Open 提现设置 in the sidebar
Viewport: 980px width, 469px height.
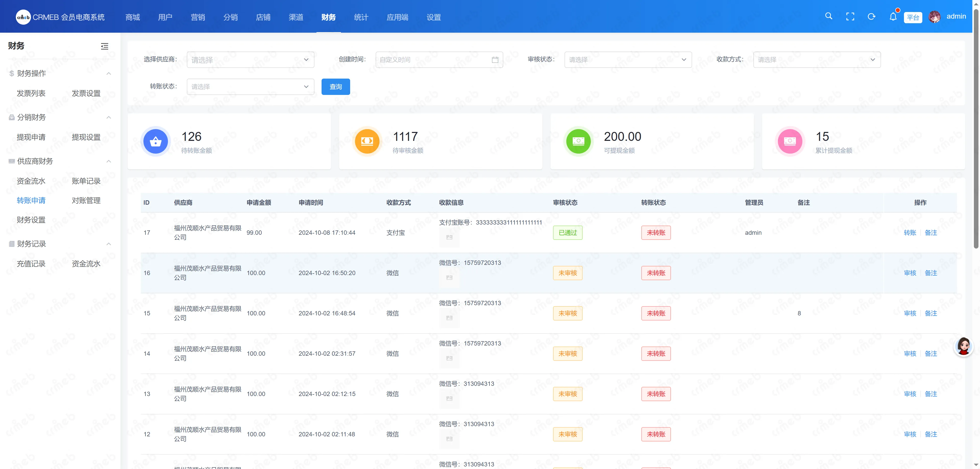point(86,137)
